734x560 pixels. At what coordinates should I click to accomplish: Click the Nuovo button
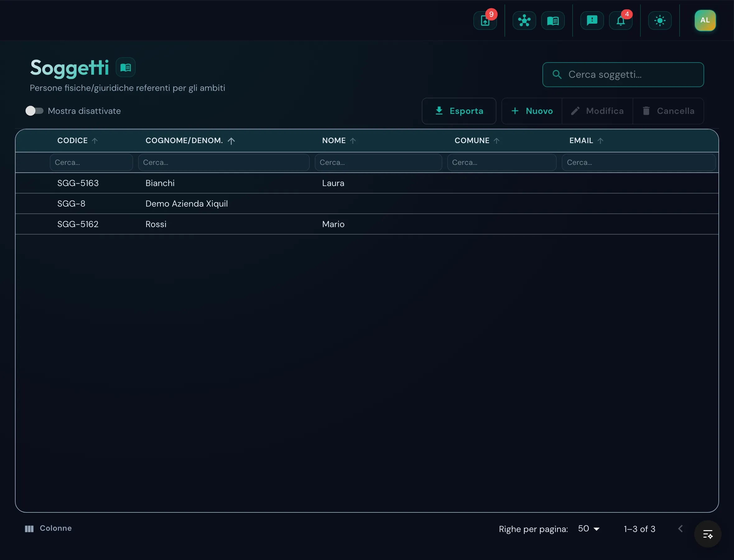coord(532,111)
